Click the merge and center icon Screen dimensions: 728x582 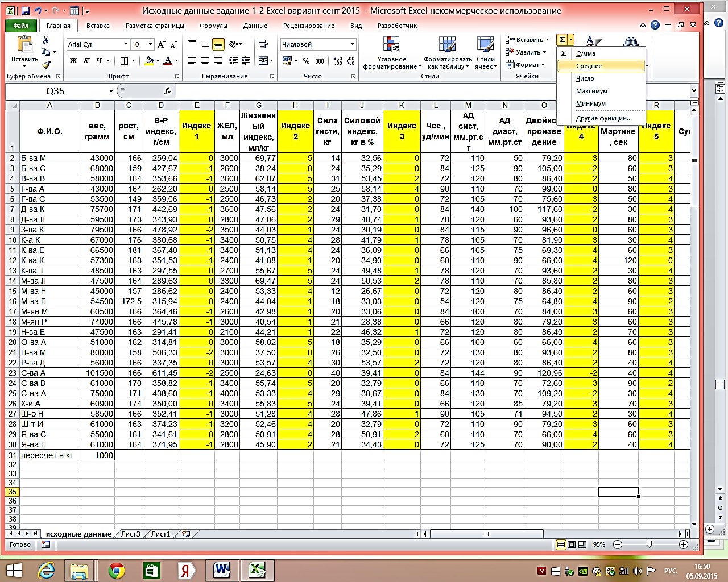point(262,61)
